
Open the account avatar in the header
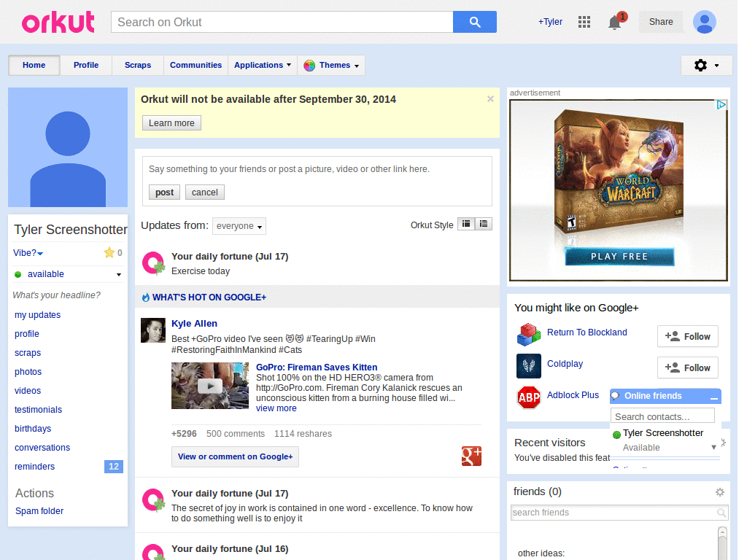[704, 22]
